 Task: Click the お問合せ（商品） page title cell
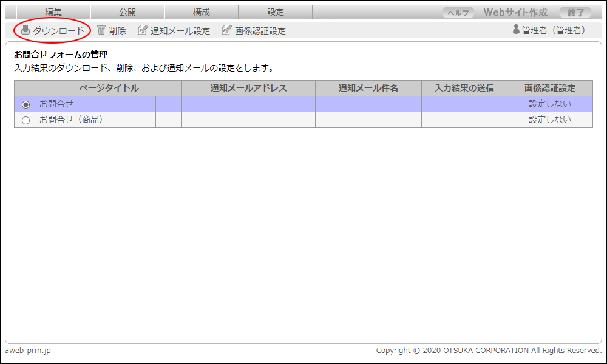[x=71, y=120]
